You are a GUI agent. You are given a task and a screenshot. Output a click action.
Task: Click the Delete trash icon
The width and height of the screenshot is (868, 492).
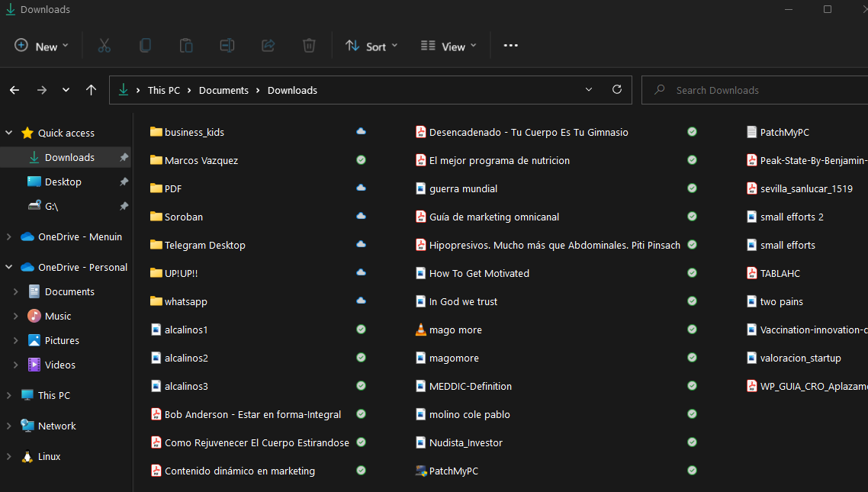point(309,46)
